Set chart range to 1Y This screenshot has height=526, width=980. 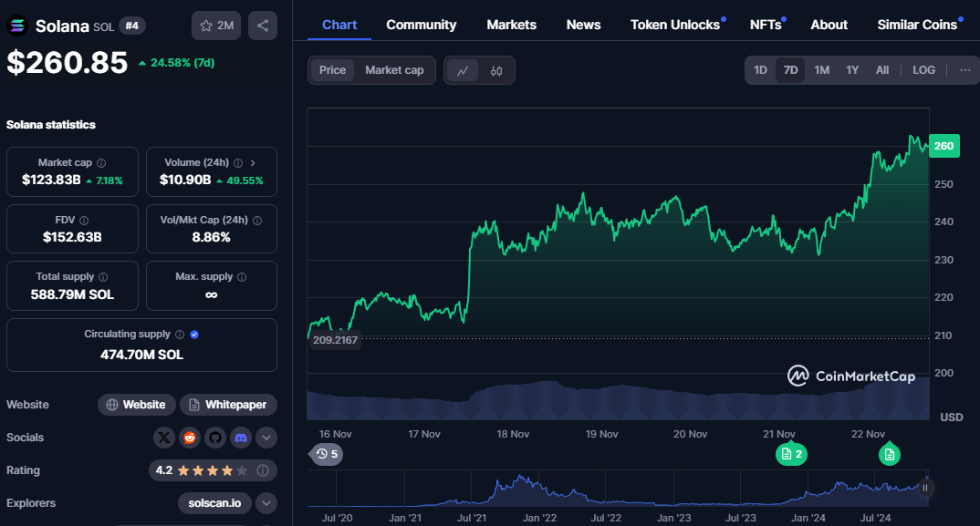coord(852,70)
